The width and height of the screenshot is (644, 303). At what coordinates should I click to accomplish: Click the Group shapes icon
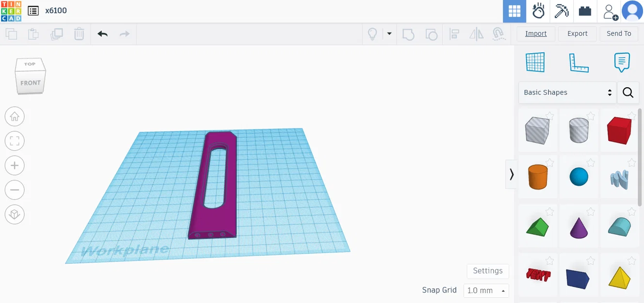point(408,34)
